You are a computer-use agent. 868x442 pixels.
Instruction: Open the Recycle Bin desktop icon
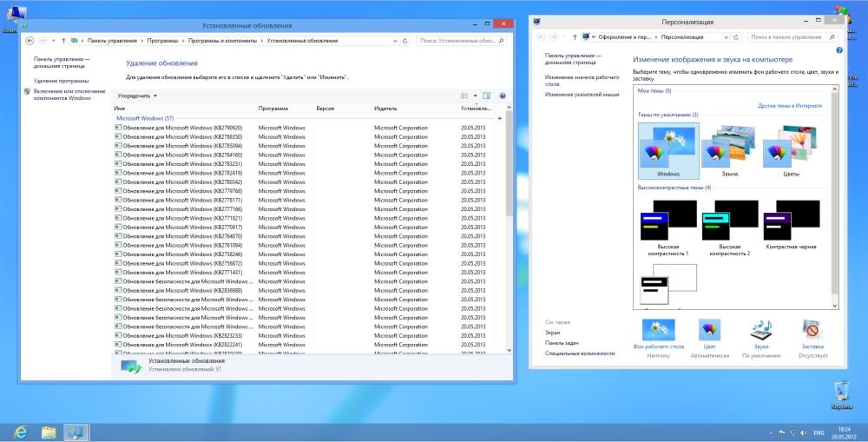[x=840, y=391]
